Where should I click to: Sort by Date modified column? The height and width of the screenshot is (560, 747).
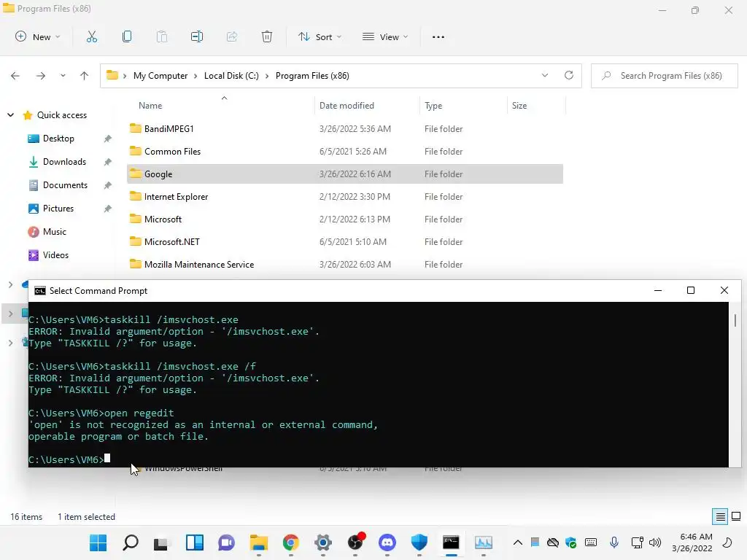pyautogui.click(x=347, y=105)
